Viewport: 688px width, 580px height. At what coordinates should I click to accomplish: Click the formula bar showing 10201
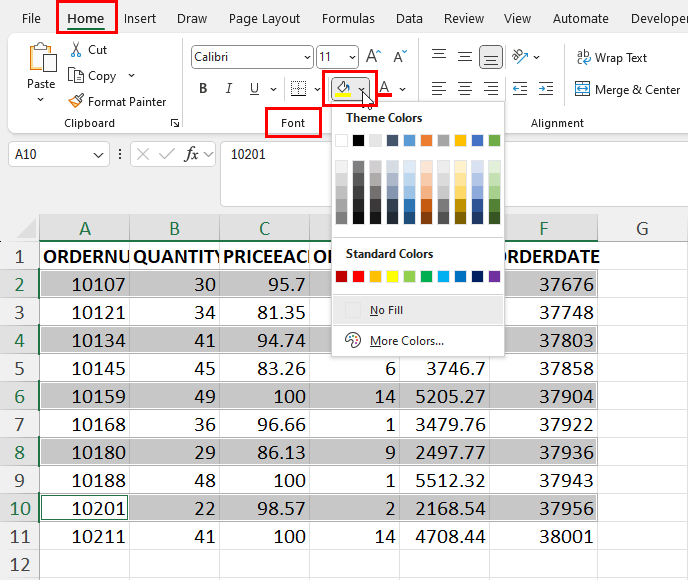coord(276,173)
